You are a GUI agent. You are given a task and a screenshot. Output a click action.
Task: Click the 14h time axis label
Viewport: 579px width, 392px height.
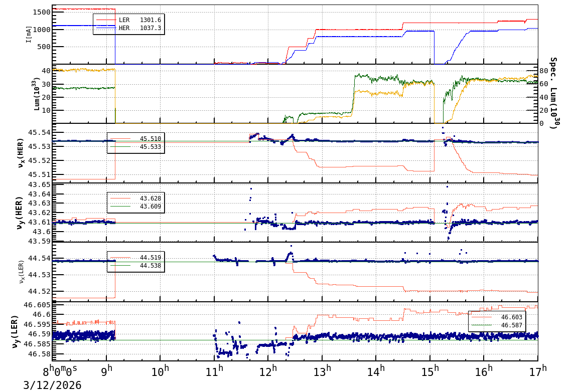pyautogui.click(x=376, y=370)
